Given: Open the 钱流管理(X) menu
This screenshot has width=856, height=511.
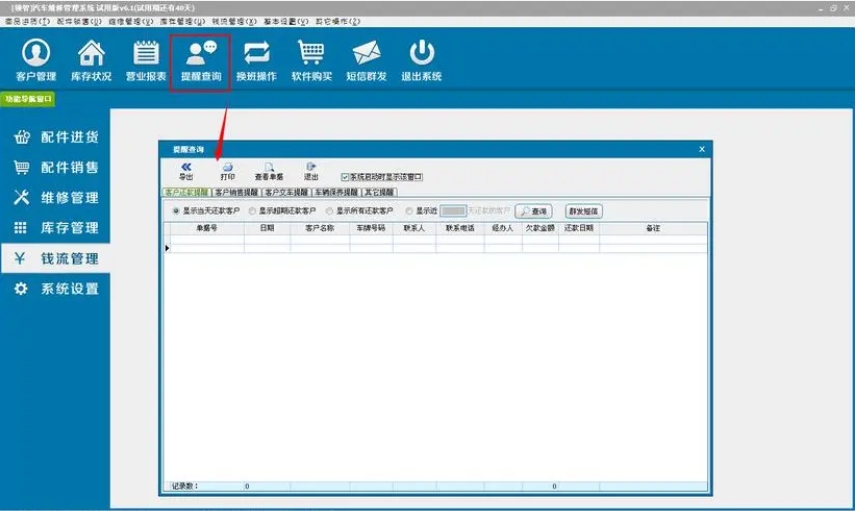Looking at the screenshot, I should tap(234, 21).
